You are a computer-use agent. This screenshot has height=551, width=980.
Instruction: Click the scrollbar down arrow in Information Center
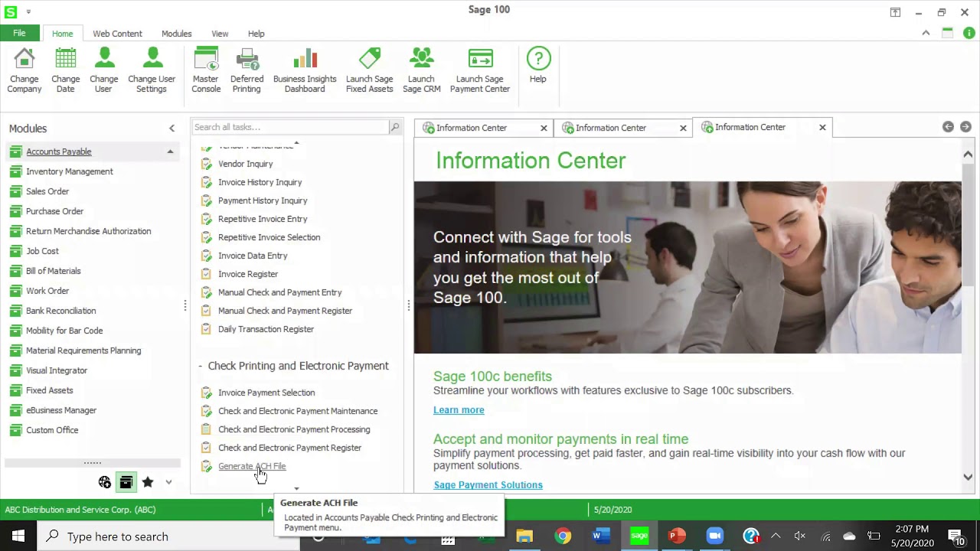[x=968, y=477]
